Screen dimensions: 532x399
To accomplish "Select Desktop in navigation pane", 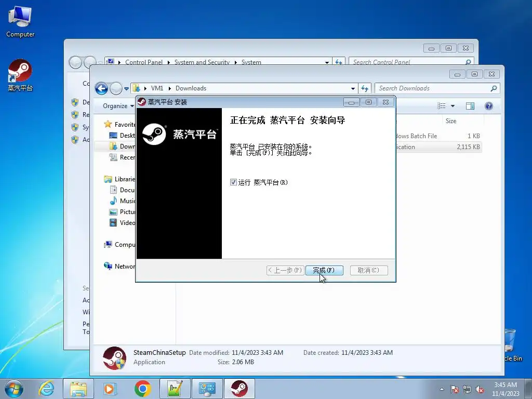I will 122,136.
